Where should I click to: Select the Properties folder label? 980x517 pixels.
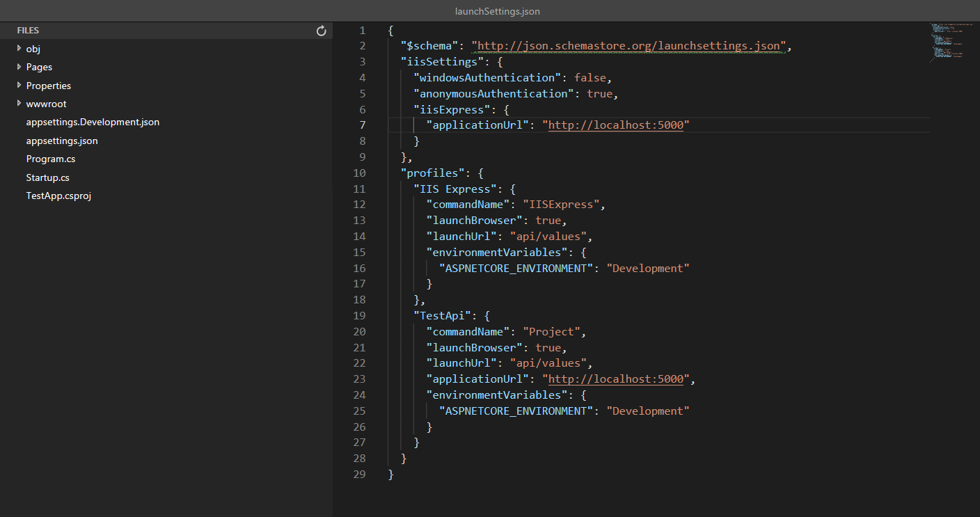click(x=49, y=86)
